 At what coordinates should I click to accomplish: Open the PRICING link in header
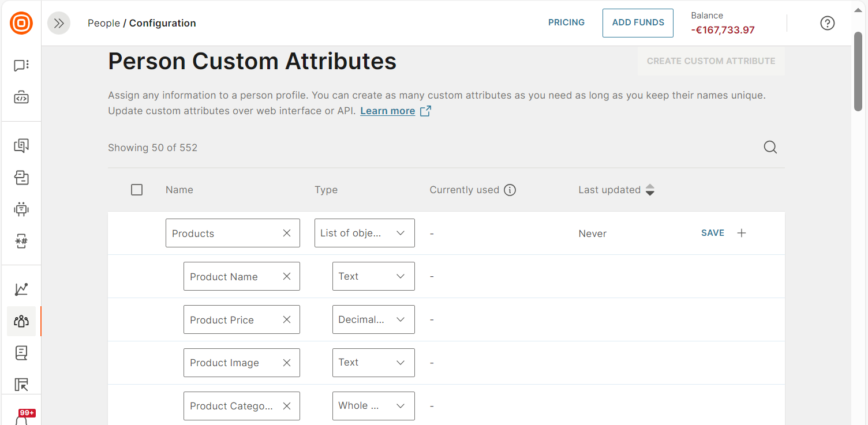click(x=566, y=22)
